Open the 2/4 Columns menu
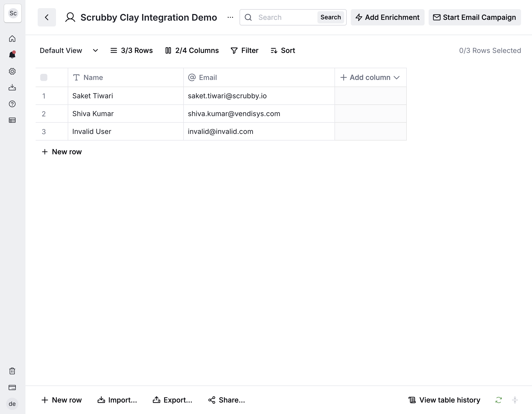This screenshot has width=532, height=414. (x=192, y=50)
